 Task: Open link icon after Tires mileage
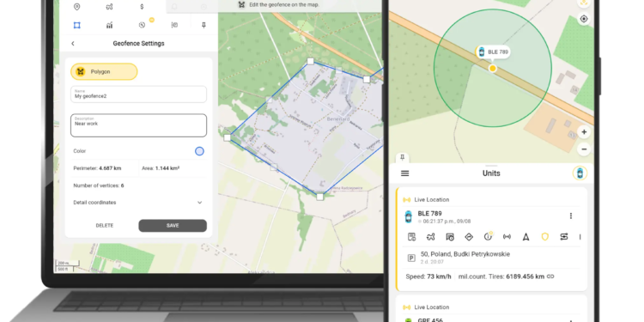[550, 276]
